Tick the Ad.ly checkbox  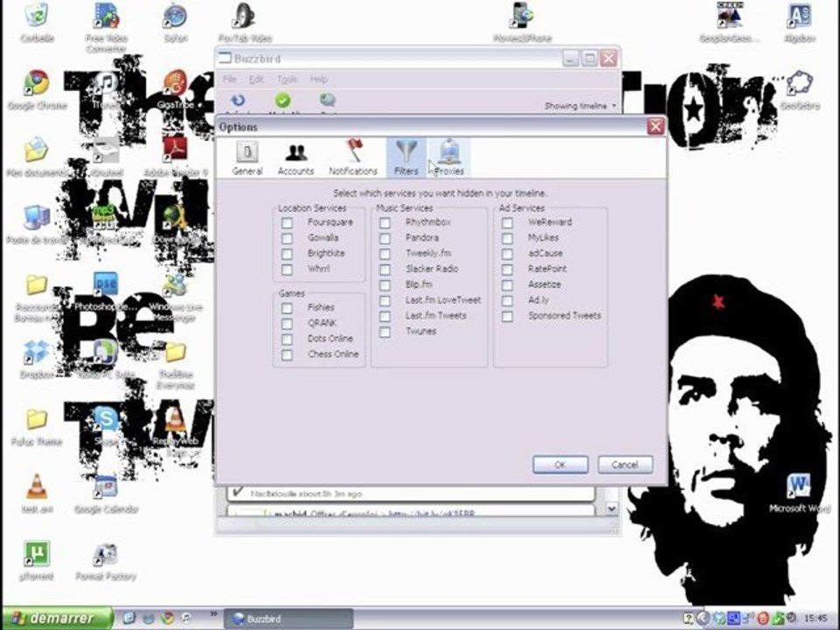click(x=507, y=300)
